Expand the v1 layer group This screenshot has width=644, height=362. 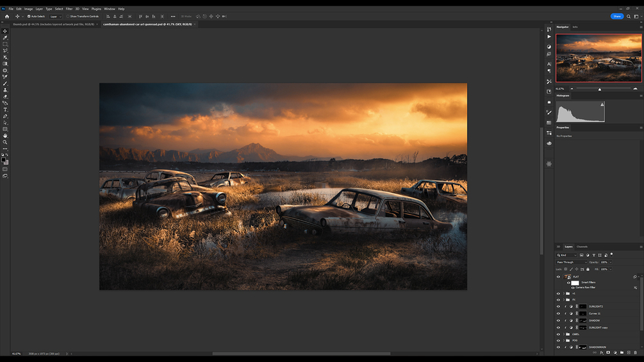click(x=563, y=293)
